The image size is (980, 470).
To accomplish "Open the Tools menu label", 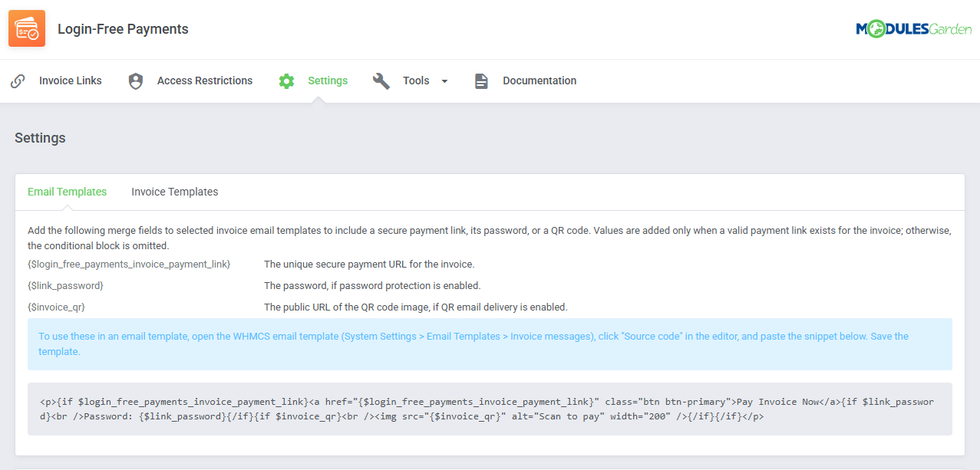I will [x=416, y=81].
